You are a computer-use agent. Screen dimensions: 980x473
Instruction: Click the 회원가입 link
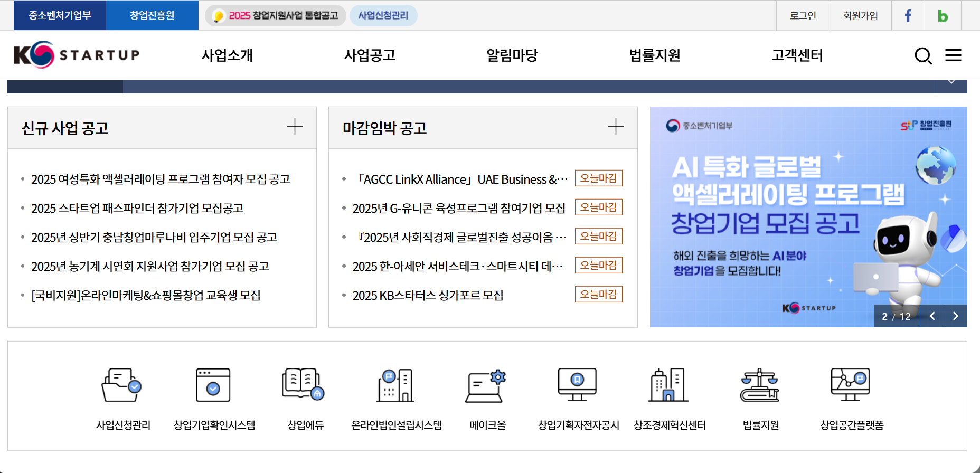pos(861,15)
